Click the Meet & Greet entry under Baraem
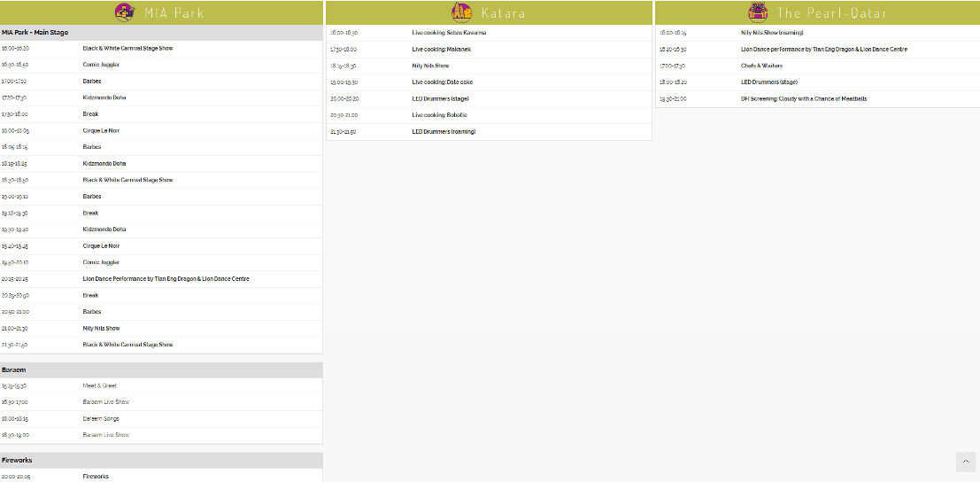The image size is (980, 482). pyautogui.click(x=99, y=386)
